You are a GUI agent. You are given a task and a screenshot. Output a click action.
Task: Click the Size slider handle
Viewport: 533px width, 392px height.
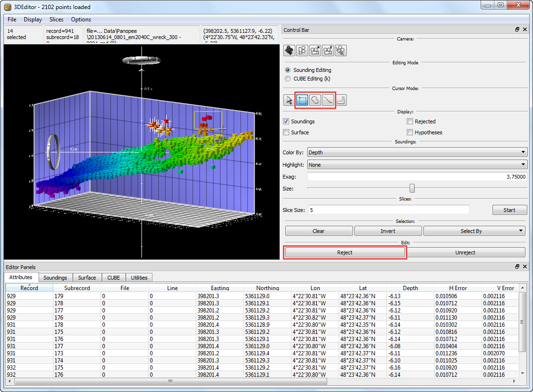pyautogui.click(x=412, y=189)
